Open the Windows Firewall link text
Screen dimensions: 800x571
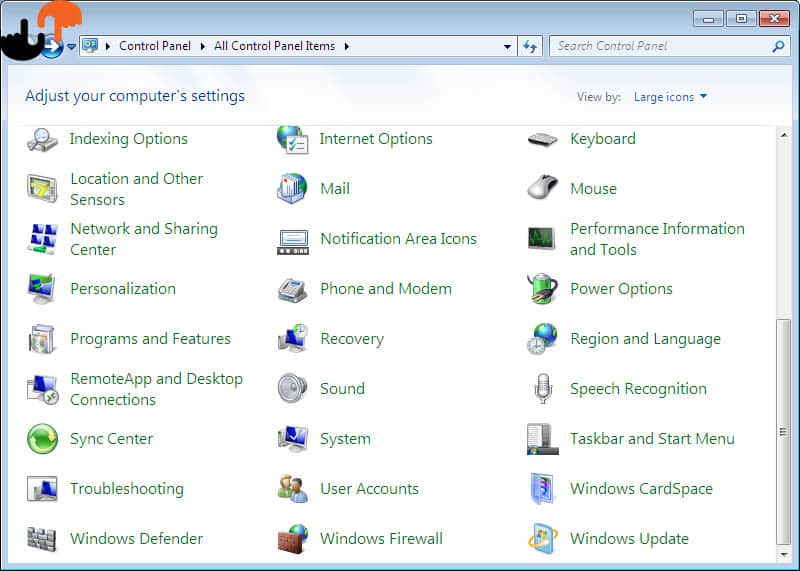point(381,538)
